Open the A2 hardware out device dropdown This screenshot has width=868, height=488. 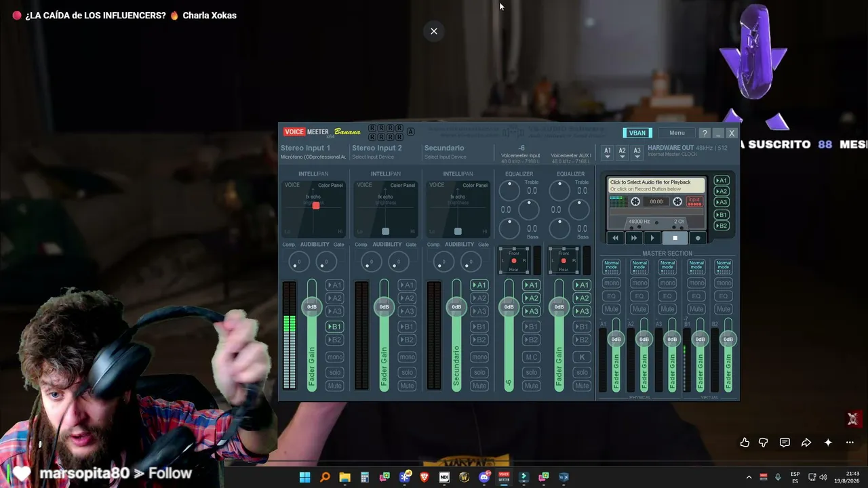(x=623, y=152)
